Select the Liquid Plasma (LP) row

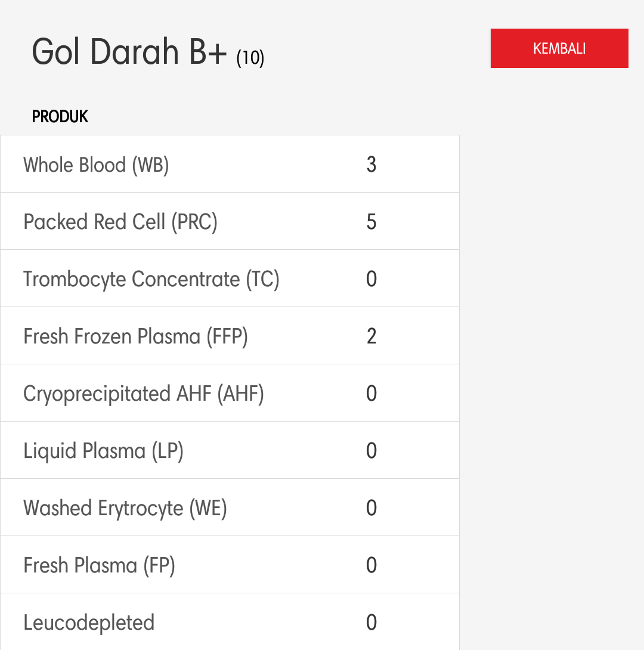pos(230,450)
